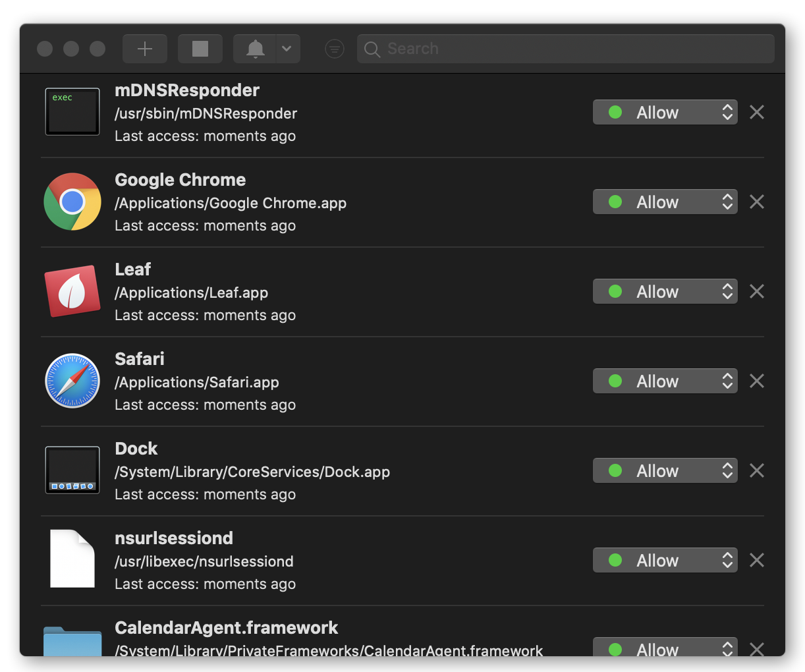Viewport: 805px width, 672px height.
Task: Remove the Leaf rule with X
Action: pyautogui.click(x=757, y=291)
